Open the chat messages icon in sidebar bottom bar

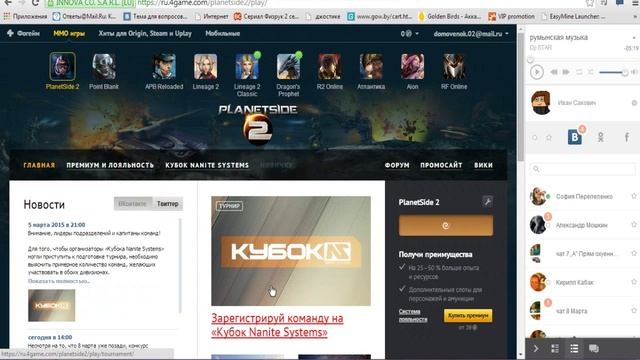pos(594,349)
